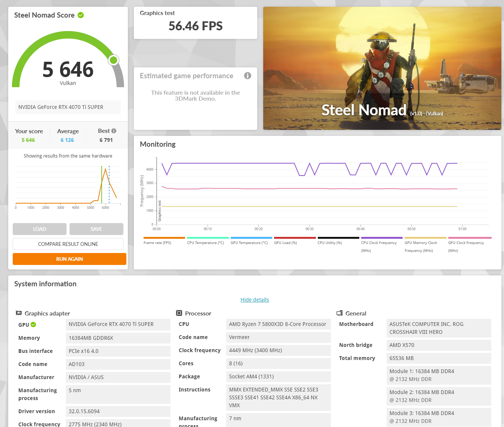
Task: Click the Cores value 8 (16)
Action: (x=279, y=363)
